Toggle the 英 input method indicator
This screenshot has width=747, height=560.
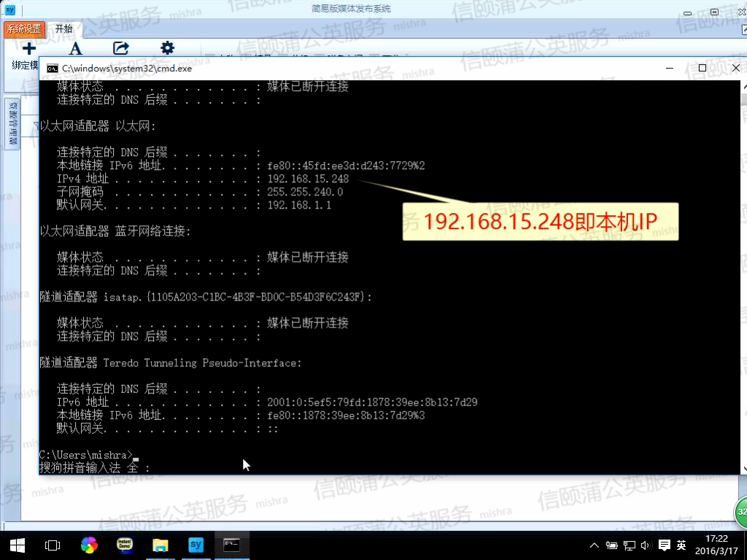coord(681,545)
